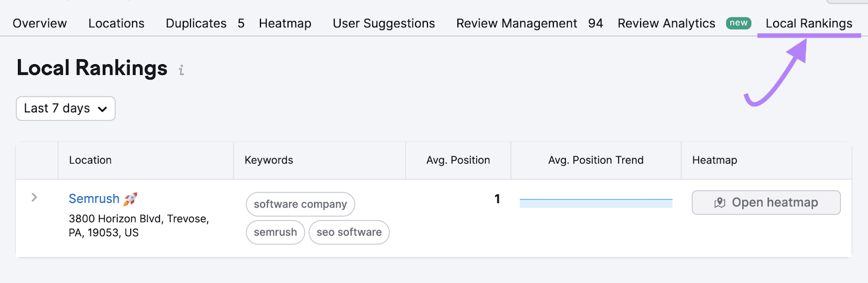Expand the Semrush location row
The image size is (868, 283).
click(x=34, y=197)
